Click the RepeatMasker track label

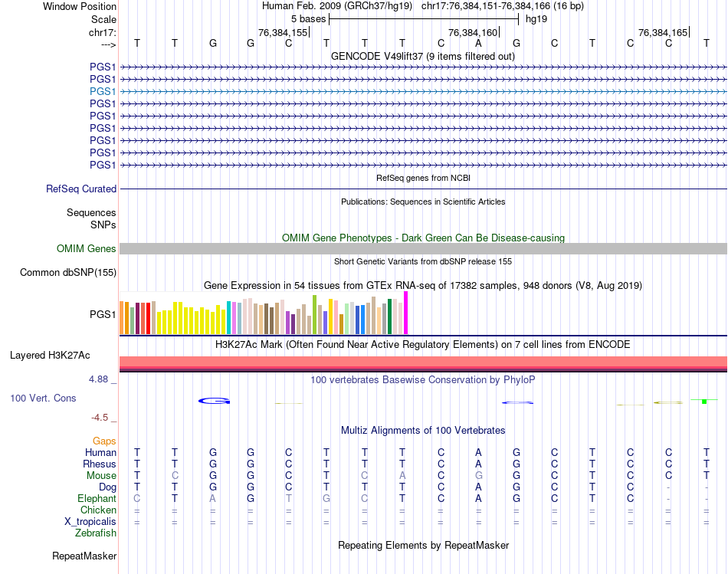coord(84,556)
